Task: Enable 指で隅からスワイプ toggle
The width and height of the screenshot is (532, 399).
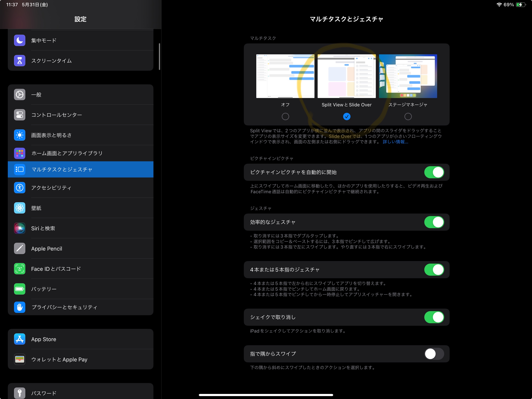Action: 434,354
